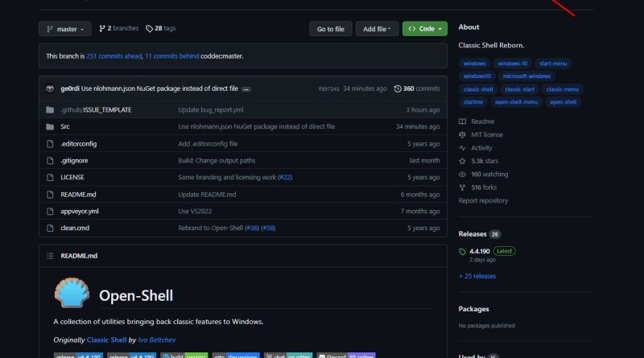Select the windows-10 topic tag
644x358 pixels.
pyautogui.click(x=513, y=64)
